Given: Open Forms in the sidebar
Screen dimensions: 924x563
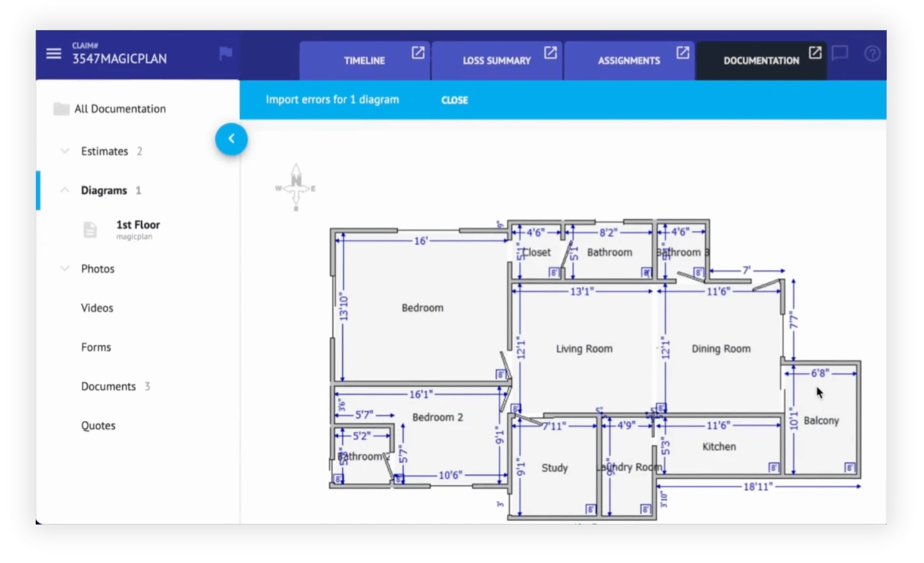Looking at the screenshot, I should click(x=96, y=347).
